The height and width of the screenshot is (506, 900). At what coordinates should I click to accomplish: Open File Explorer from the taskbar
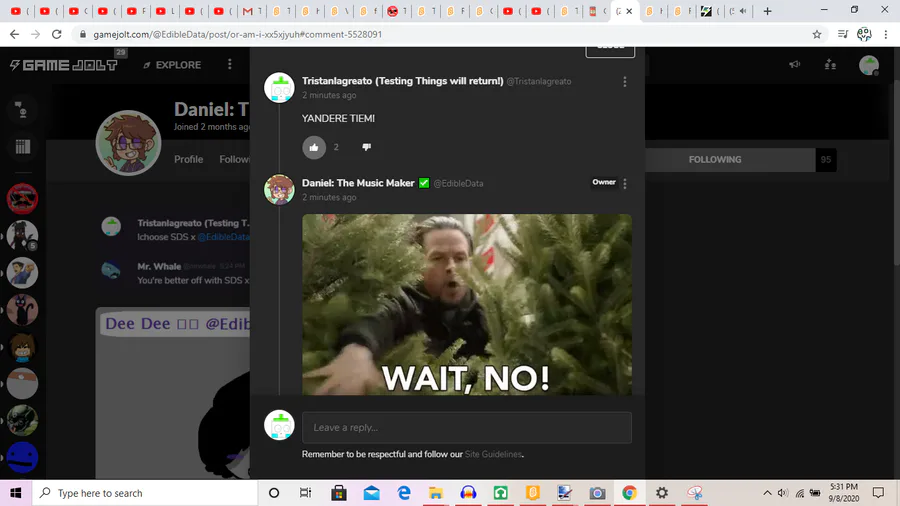coord(436,493)
